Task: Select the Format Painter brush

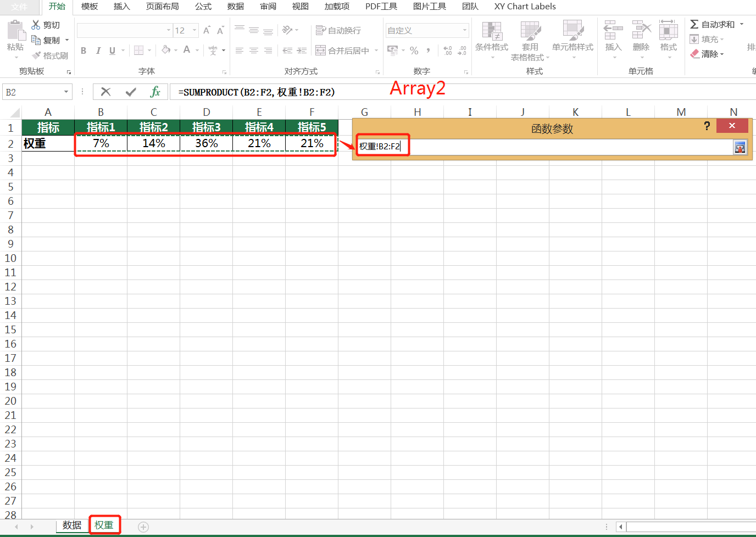Action: [37, 55]
